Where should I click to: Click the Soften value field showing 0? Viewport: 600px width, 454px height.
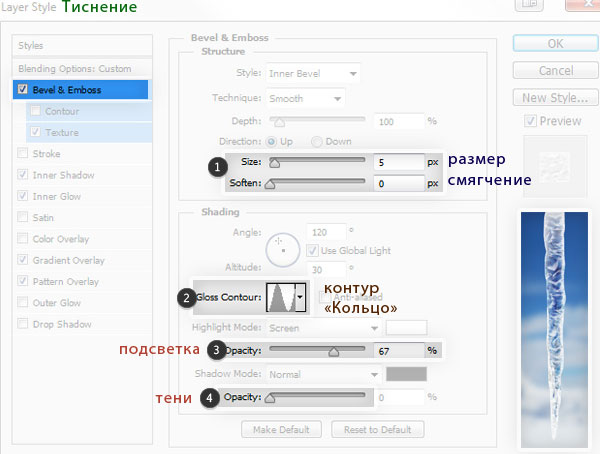click(399, 183)
